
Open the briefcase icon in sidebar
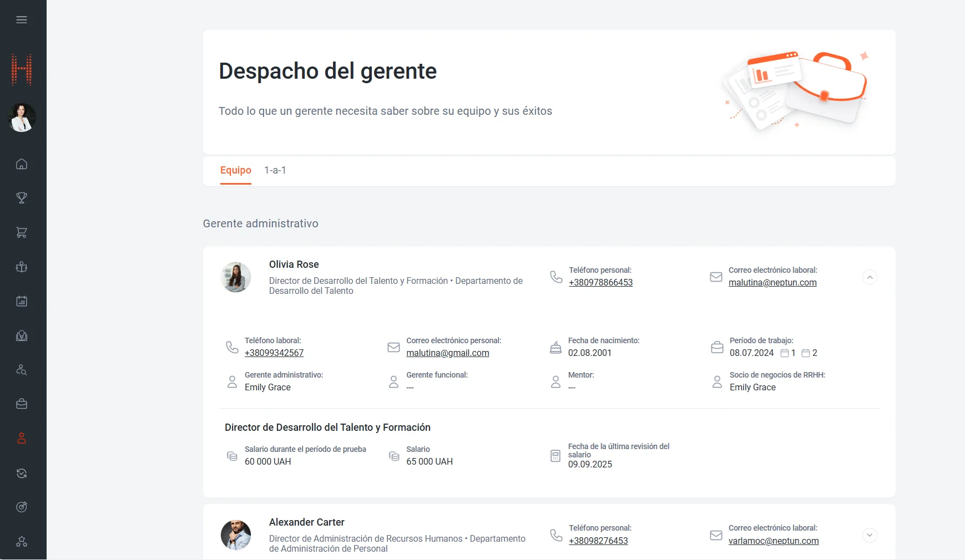pos(22,404)
